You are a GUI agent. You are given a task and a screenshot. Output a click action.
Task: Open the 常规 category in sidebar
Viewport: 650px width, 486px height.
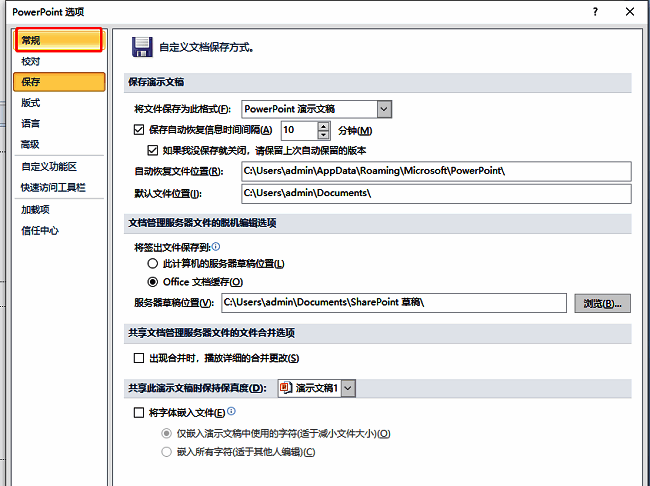coord(58,40)
